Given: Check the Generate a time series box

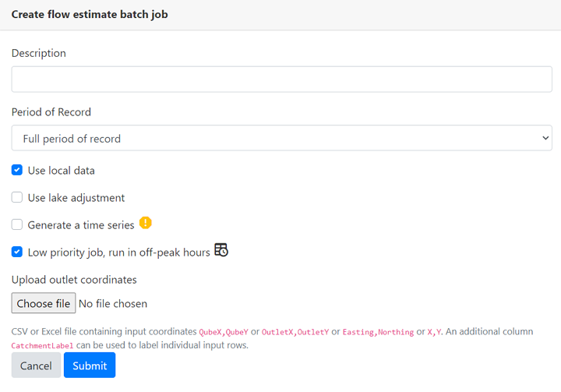Looking at the screenshot, I should (17, 224).
